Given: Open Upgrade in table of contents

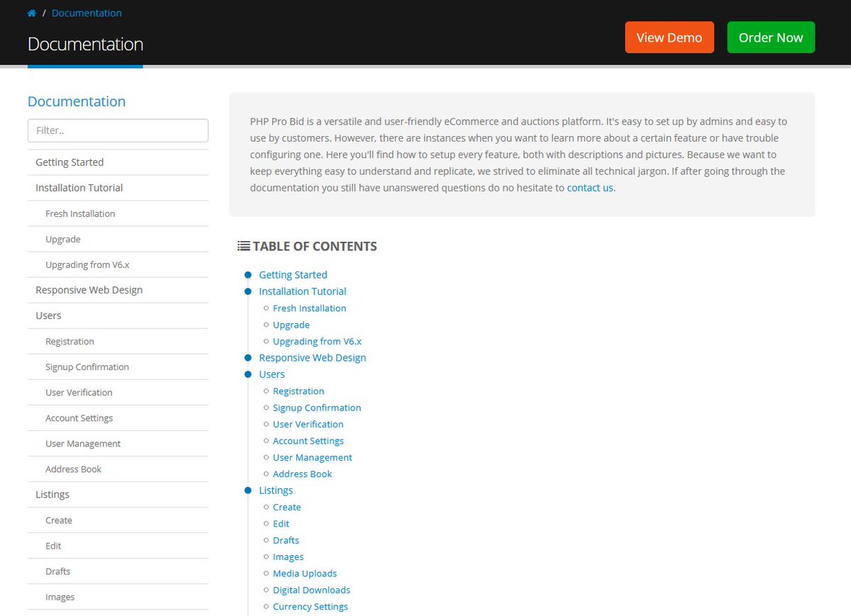Looking at the screenshot, I should tap(291, 325).
